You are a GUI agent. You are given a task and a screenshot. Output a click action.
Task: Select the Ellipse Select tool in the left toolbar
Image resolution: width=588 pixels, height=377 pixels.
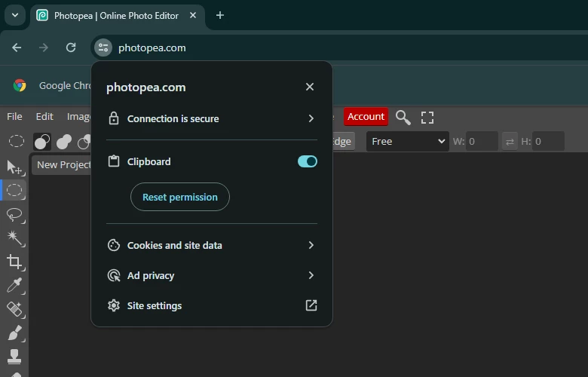click(x=14, y=190)
